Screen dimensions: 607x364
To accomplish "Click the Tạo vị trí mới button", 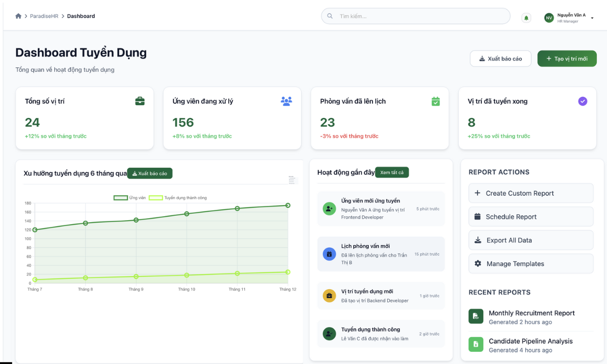I will pyautogui.click(x=567, y=59).
